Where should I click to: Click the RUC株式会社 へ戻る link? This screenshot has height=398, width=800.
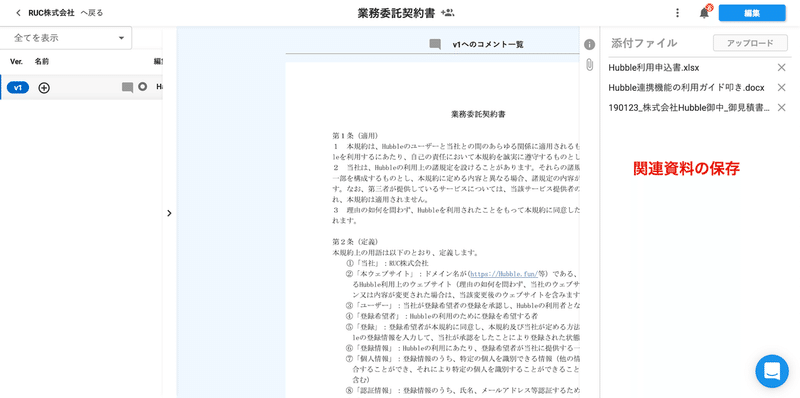tap(65, 13)
